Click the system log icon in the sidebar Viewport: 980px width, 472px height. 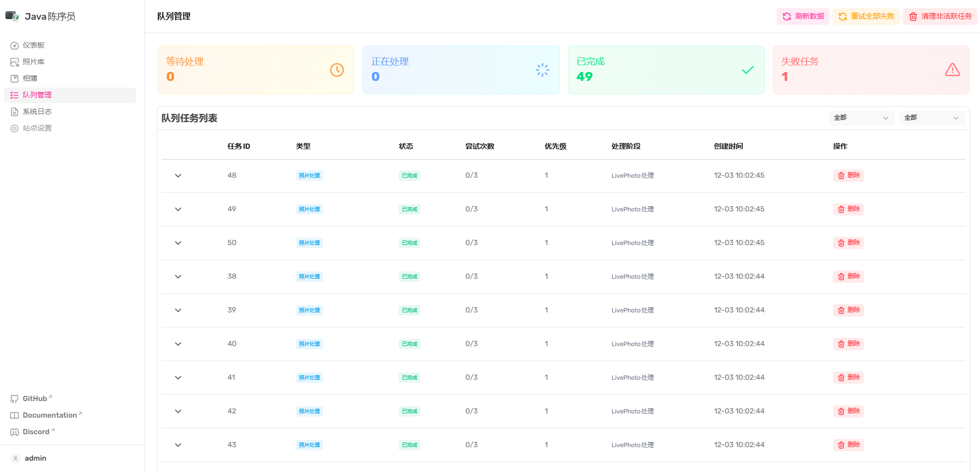[14, 112]
